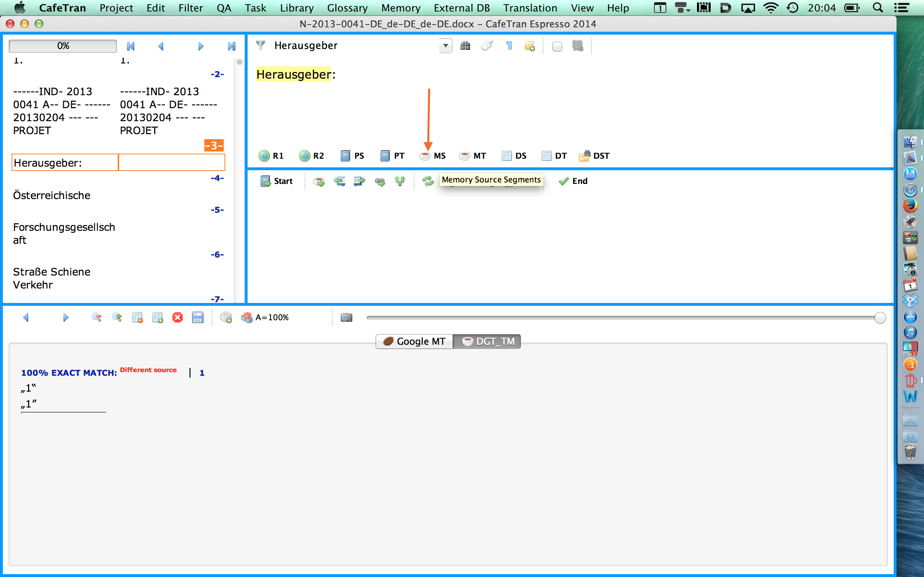Viewport: 924px width, 577px height.
Task: Toggle the empty checkbox in search toolbar
Action: (557, 46)
